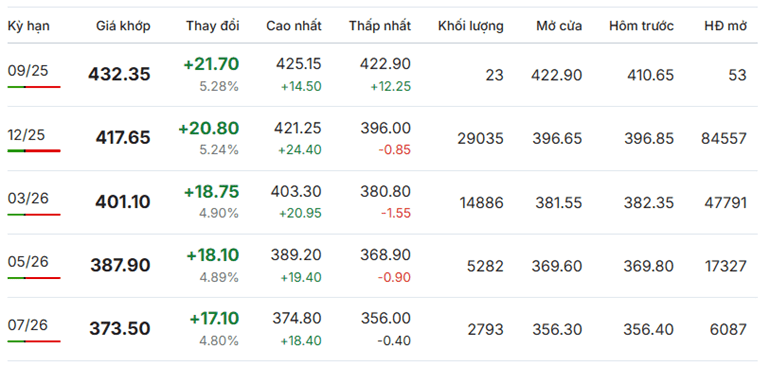This screenshot has height=366, width=770.
Task: Open the 09/25 contract term link
Action: [28, 71]
